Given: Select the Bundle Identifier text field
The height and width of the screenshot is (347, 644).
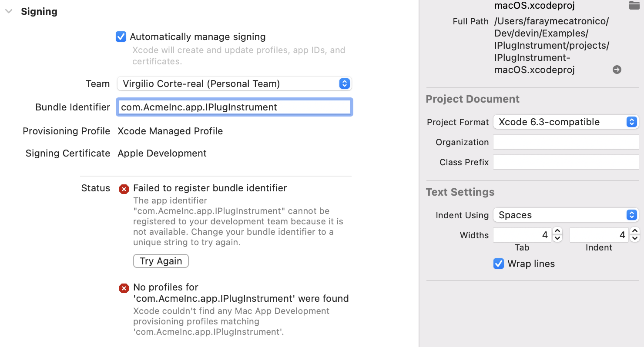Looking at the screenshot, I should [234, 107].
